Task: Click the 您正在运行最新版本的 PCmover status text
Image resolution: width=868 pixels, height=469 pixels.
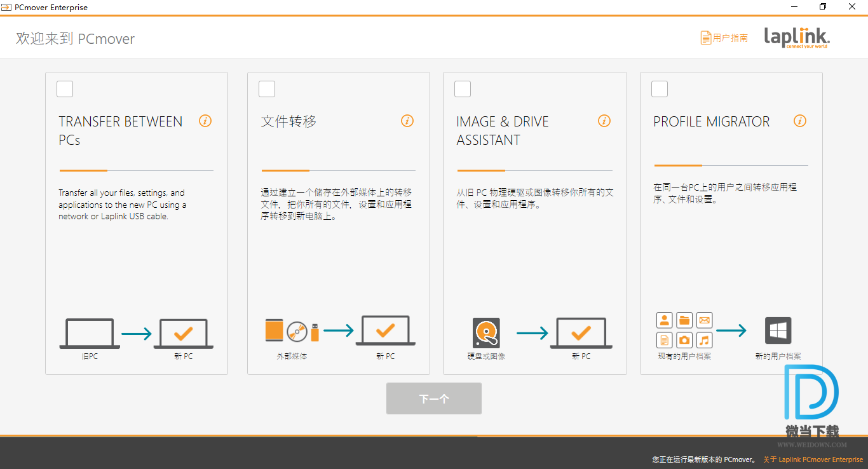Action: click(705, 459)
